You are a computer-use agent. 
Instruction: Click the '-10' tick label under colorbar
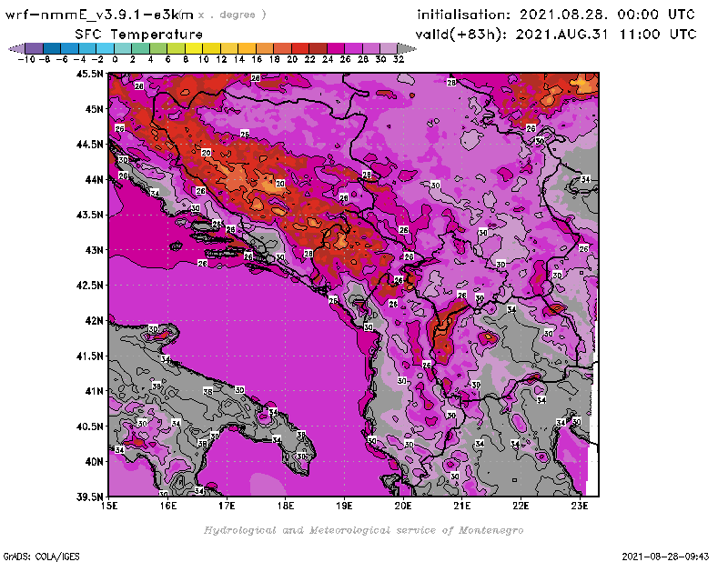pyautogui.click(x=26, y=59)
